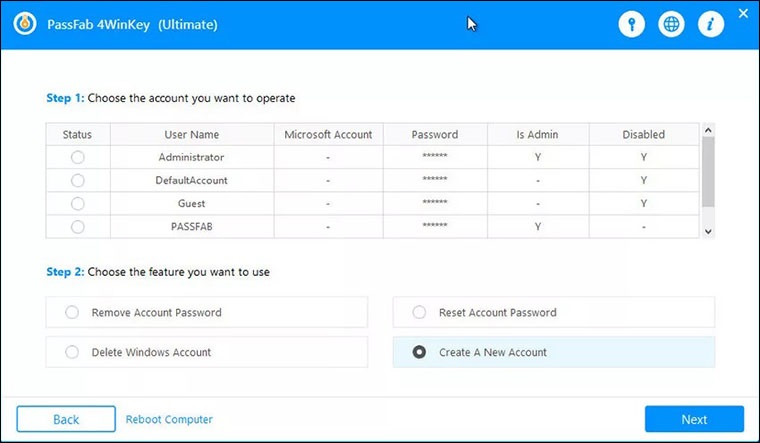760x443 pixels.
Task: Click the Guest row Disabled cell
Action: (x=644, y=204)
